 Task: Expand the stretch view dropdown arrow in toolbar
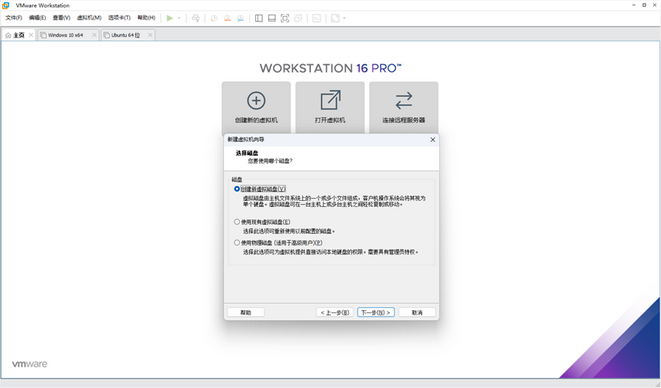coord(344,18)
